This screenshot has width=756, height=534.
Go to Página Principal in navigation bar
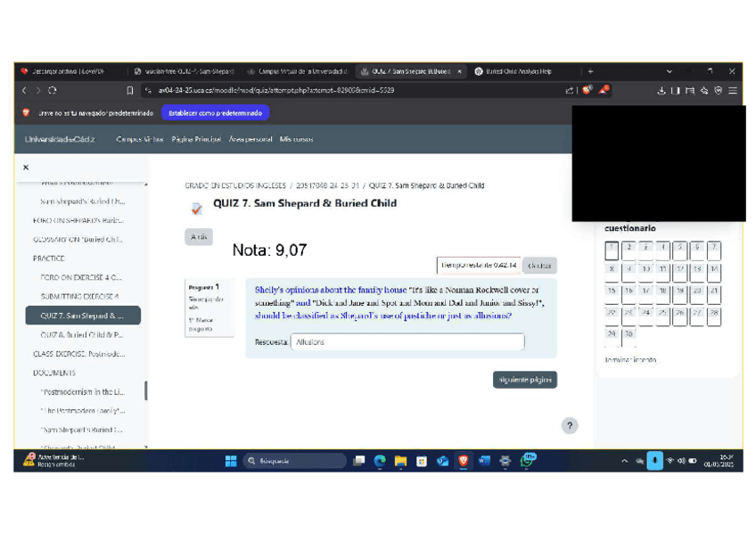[x=196, y=139]
